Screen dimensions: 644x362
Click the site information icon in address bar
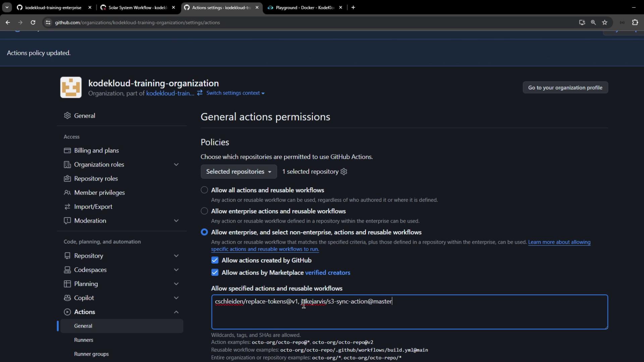click(x=48, y=22)
